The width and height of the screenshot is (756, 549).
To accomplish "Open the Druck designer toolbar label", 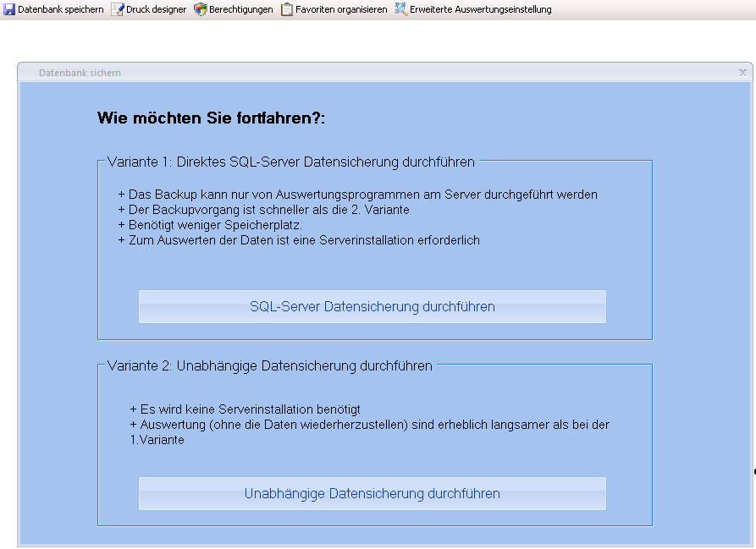I will [156, 9].
